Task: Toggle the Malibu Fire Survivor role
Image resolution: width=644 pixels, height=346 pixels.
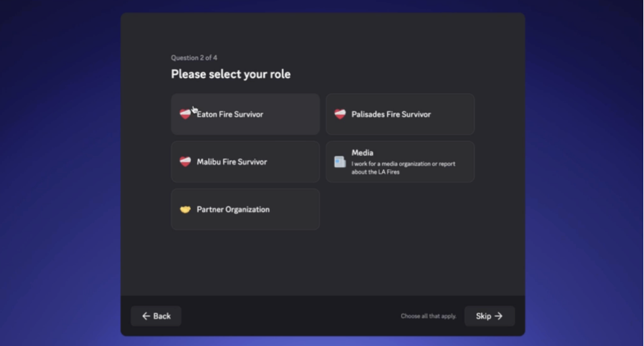Action: coord(246,162)
